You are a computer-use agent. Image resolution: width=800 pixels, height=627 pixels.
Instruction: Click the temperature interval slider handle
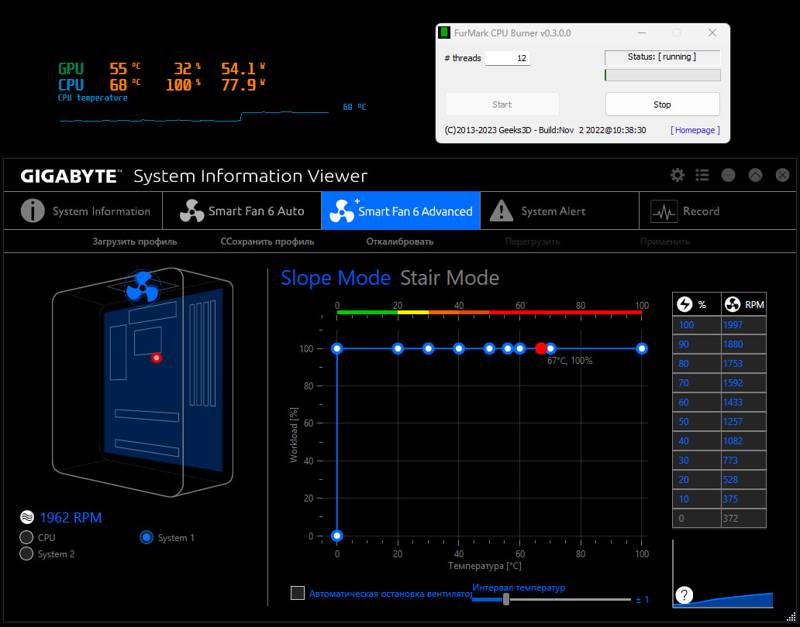506,599
